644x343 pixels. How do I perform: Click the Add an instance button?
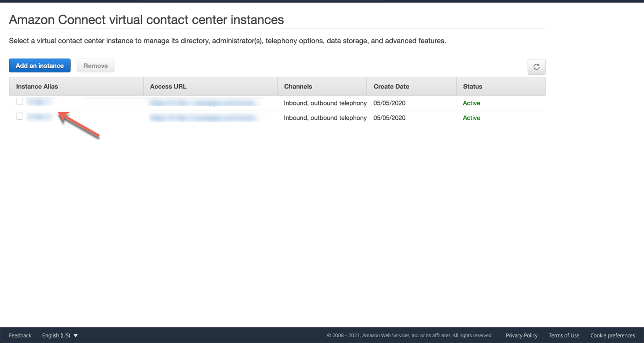pos(40,66)
